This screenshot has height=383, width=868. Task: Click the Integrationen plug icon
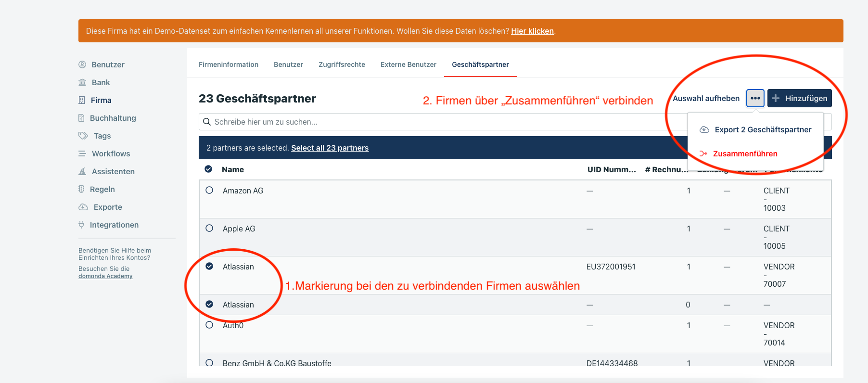pos(81,225)
